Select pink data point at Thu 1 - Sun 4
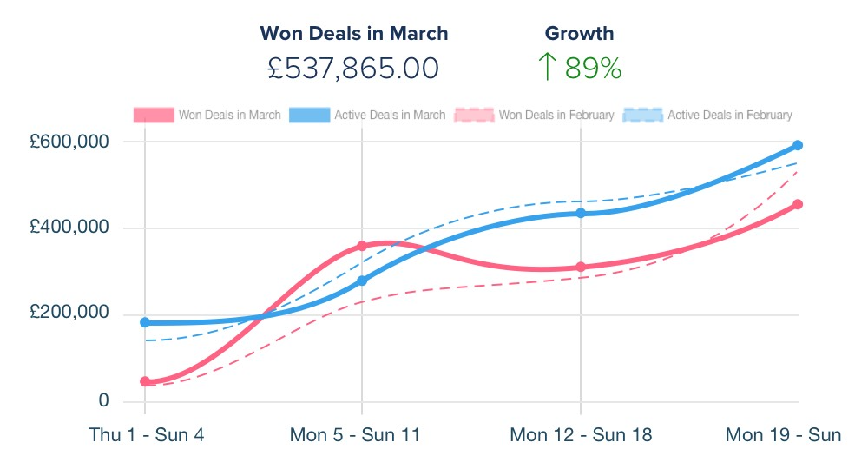Viewport: 868px width, 469px height. point(145,381)
